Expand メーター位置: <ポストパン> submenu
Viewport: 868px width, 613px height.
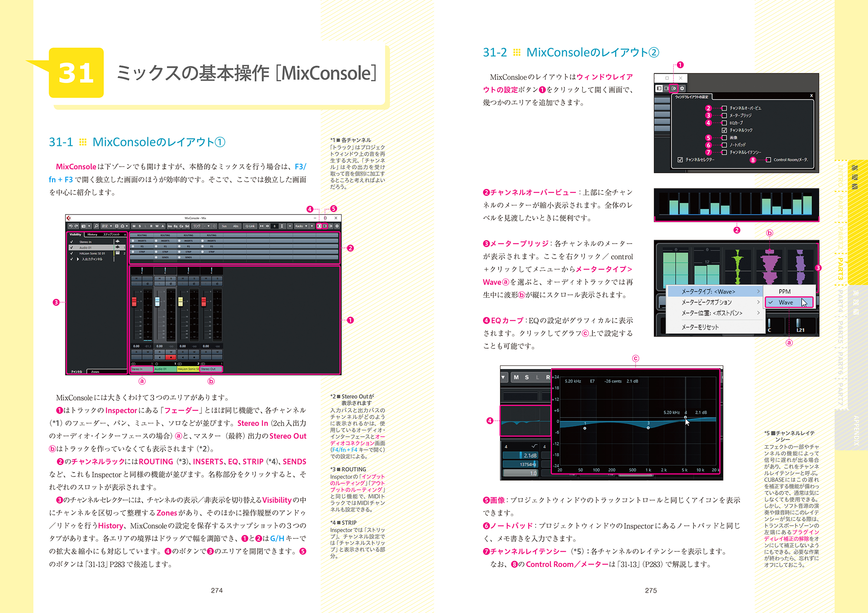(714, 313)
